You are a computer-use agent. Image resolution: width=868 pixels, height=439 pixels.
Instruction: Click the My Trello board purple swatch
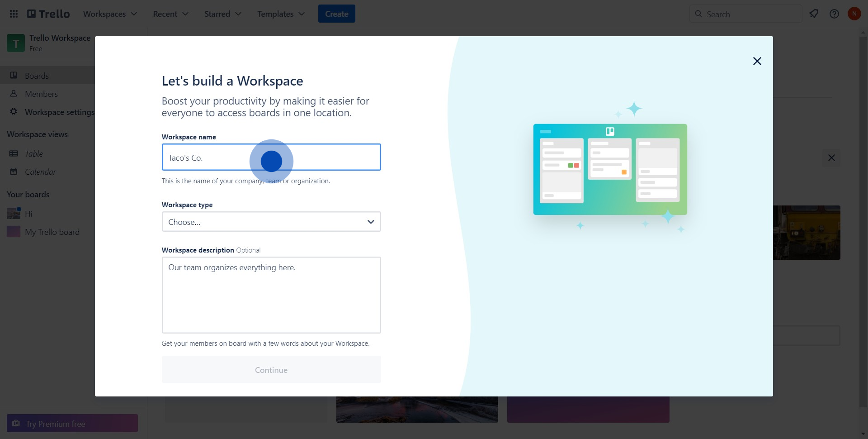pos(14,232)
